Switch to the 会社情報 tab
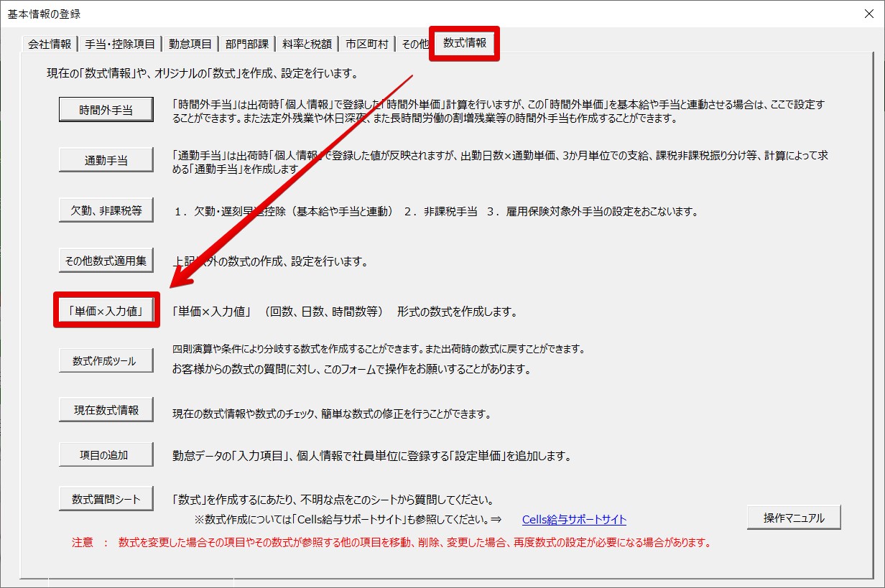 [48, 44]
